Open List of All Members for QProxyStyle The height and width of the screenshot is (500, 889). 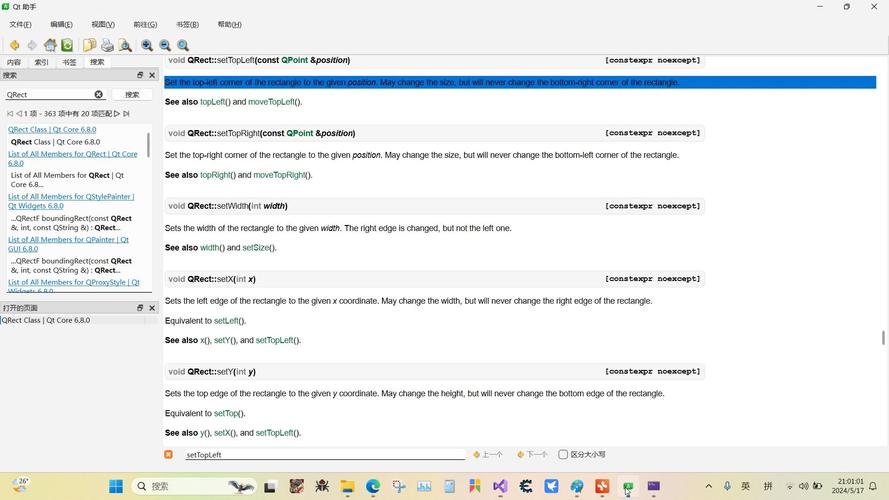tap(74, 286)
